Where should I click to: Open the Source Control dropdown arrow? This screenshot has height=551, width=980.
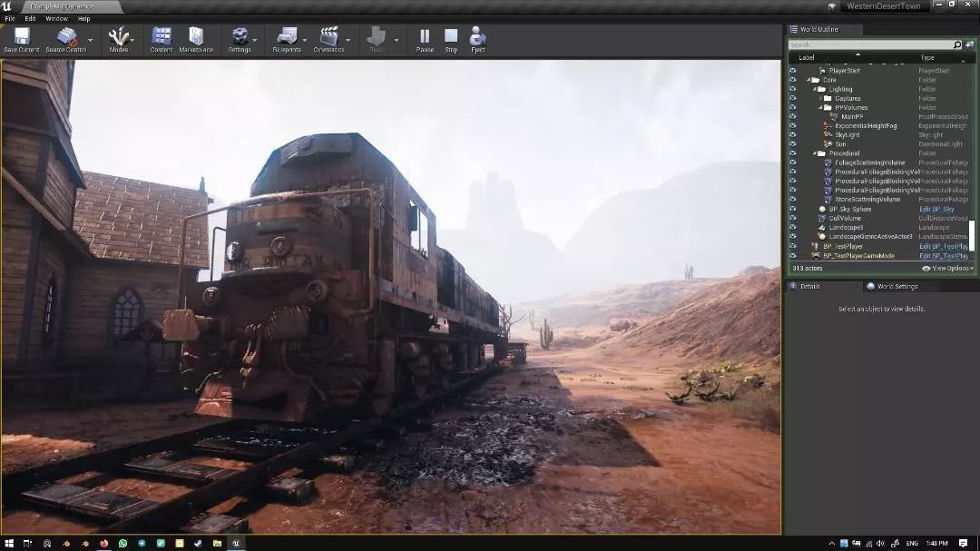point(91,40)
